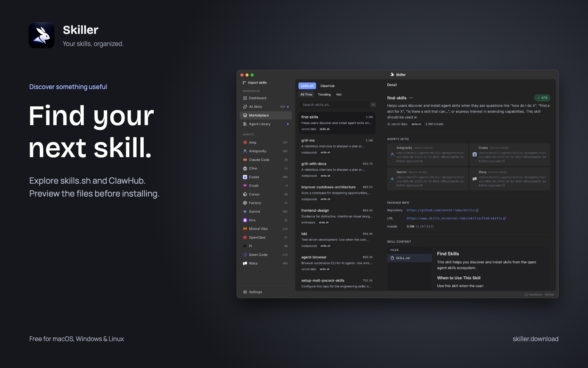Image resolution: width=588 pixels, height=368 pixels.
Task: Switch to ClawHub source tab
Action: coord(327,86)
